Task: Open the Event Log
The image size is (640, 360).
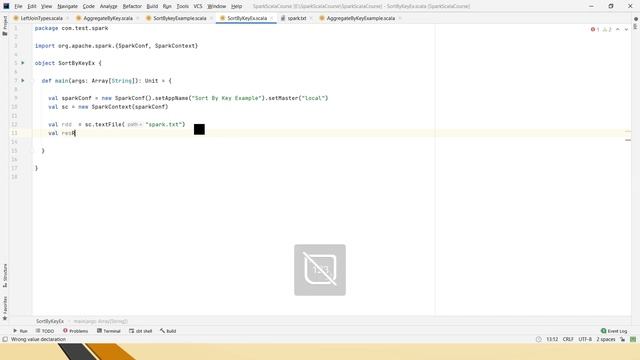Action: (614, 331)
